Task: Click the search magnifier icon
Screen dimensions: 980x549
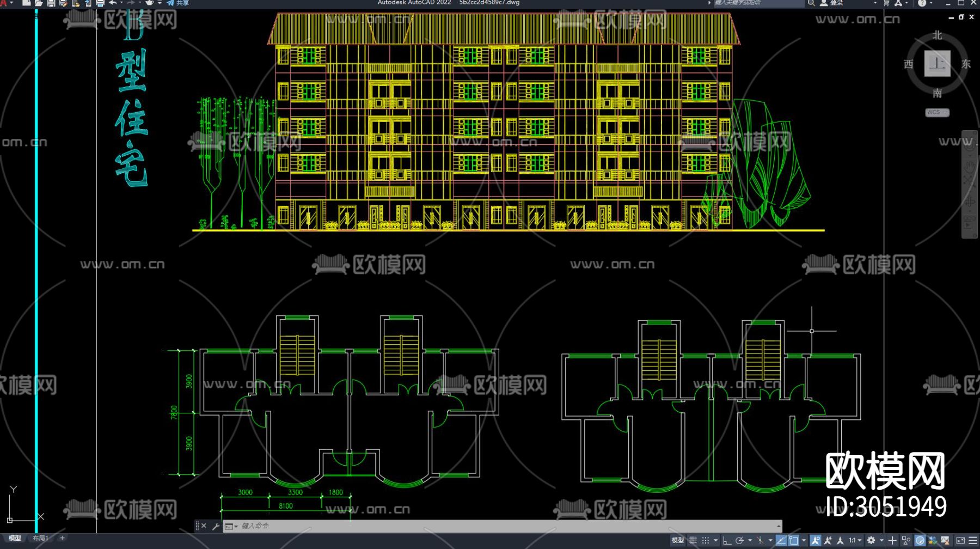Action: click(x=811, y=3)
